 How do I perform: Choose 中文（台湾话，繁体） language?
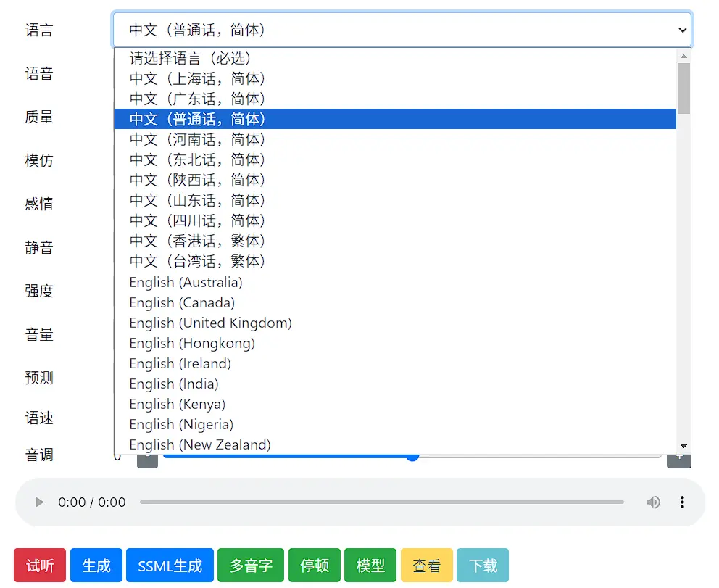coord(197,261)
